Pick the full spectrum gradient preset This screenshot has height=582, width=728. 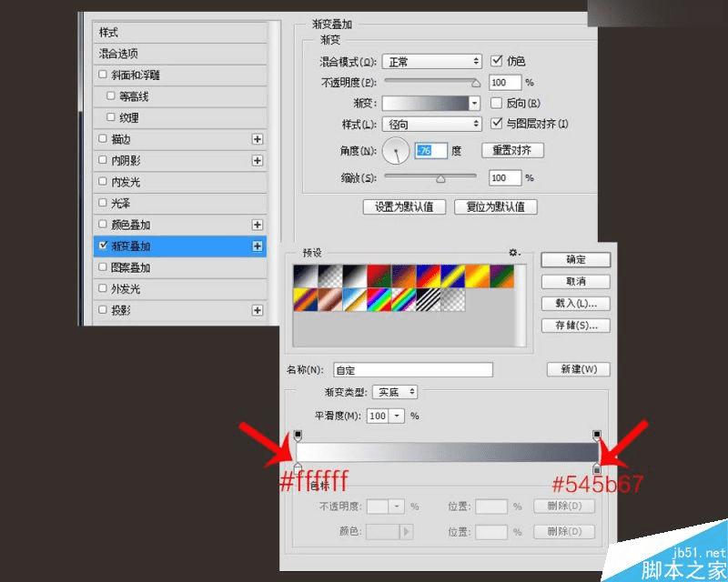tap(379, 299)
